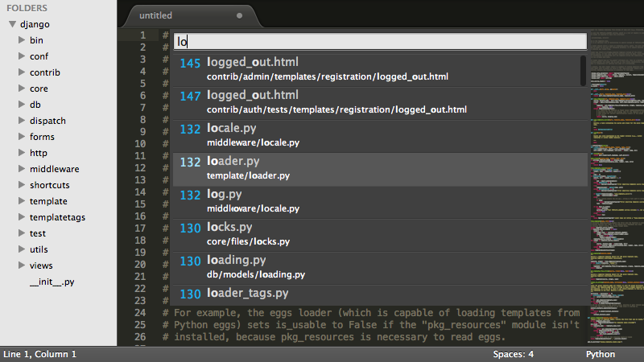
Task: Select the contrib folder label
Action: (45, 72)
